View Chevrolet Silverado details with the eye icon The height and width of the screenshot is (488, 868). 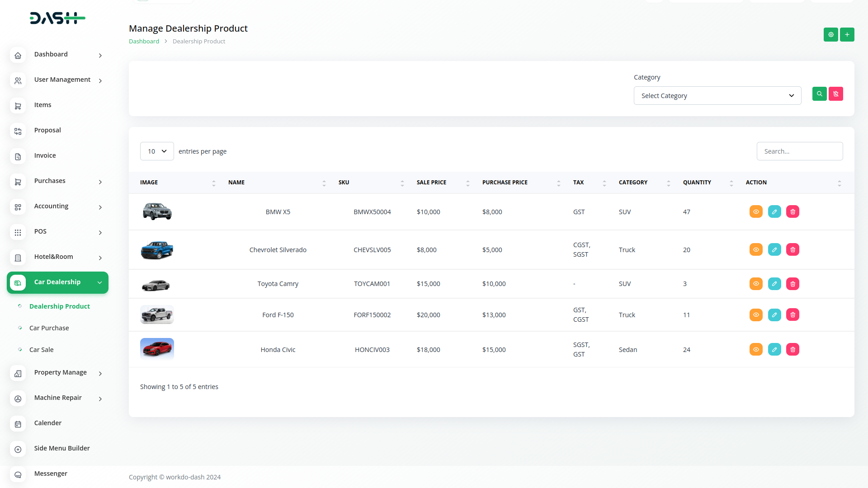tap(756, 250)
